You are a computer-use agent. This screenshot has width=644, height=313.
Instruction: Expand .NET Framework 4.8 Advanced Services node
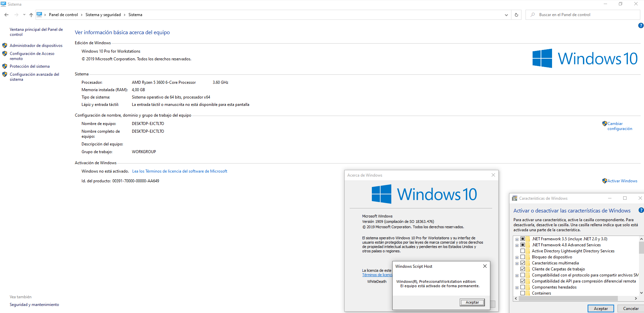(517, 245)
